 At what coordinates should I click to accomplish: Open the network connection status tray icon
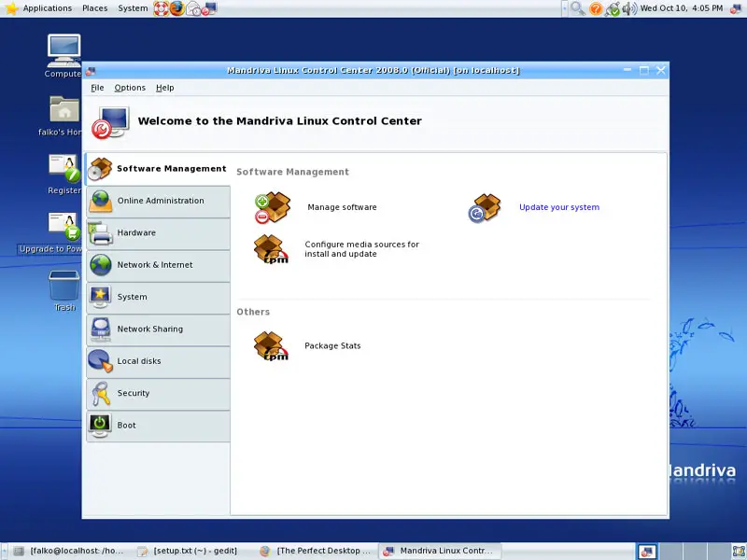pyautogui.click(x=613, y=8)
